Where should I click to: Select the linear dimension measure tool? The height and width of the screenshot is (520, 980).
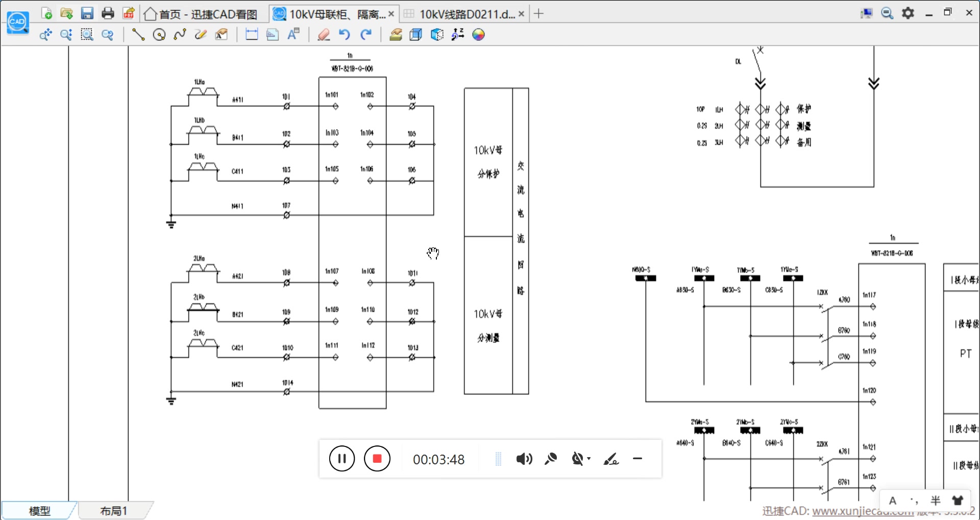click(x=252, y=35)
